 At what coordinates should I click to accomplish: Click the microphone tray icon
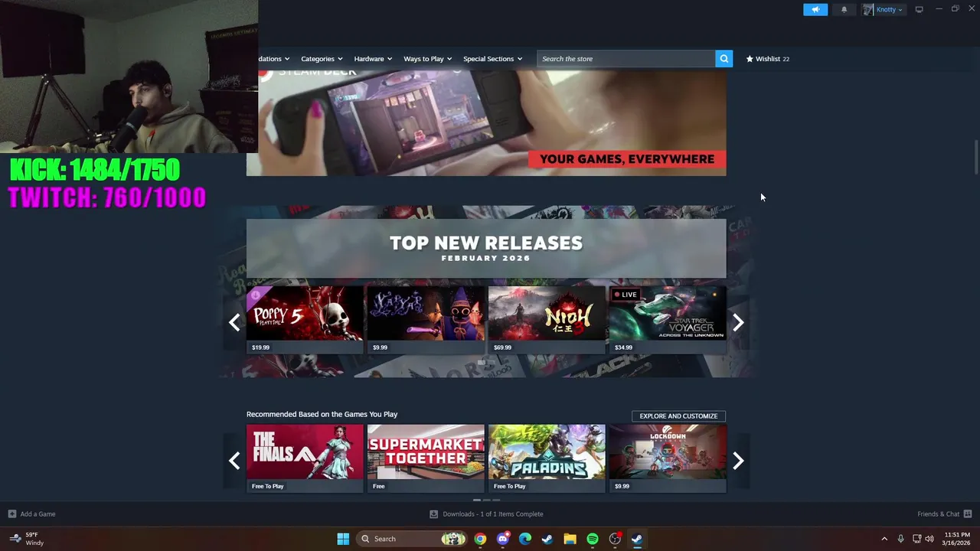pyautogui.click(x=900, y=539)
